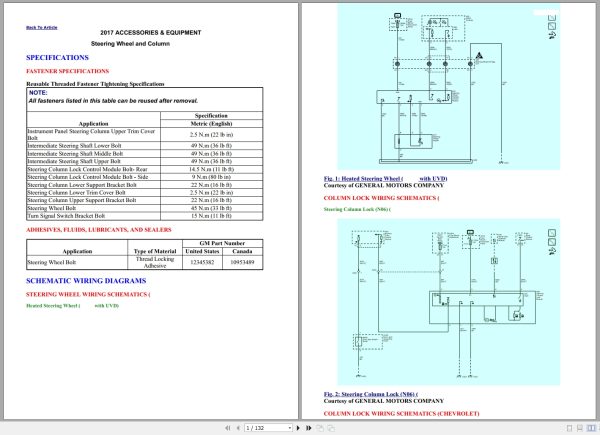Select Intermediate Steering Shaft Lower Bolt row

(x=145, y=146)
